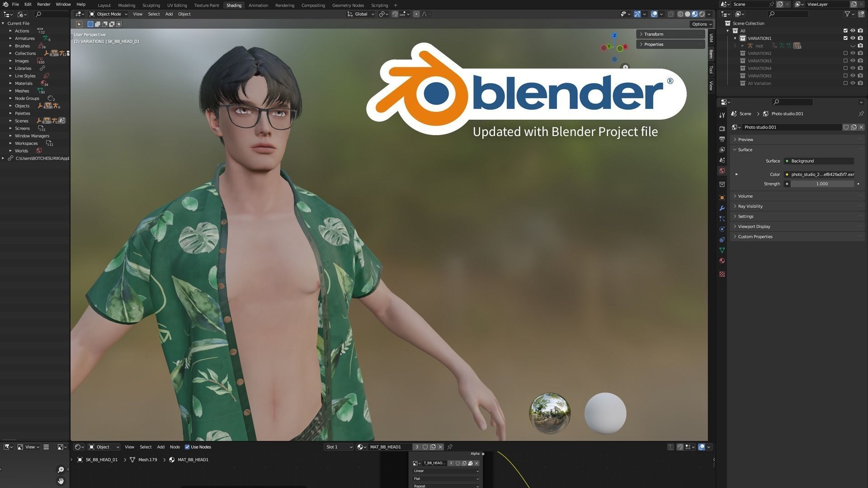Image resolution: width=868 pixels, height=488 pixels.
Task: Duplicate the Photo studio.001 world datablock
Action: (854, 127)
